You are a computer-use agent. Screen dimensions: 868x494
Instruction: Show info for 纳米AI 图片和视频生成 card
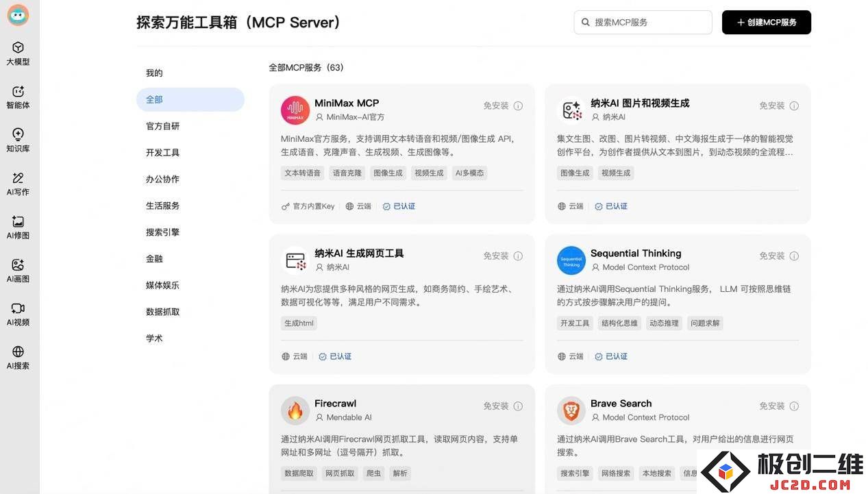794,106
